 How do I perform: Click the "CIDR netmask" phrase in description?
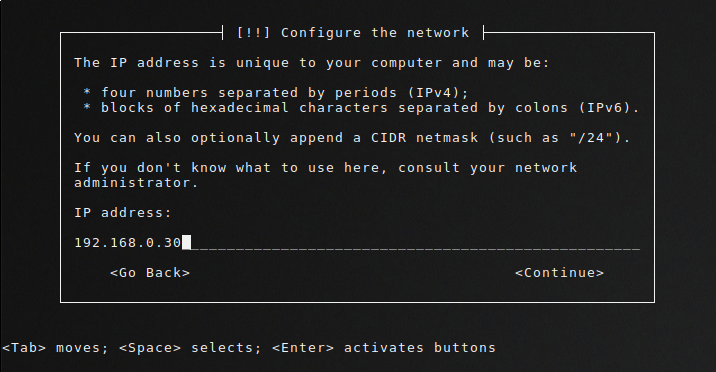(424, 137)
